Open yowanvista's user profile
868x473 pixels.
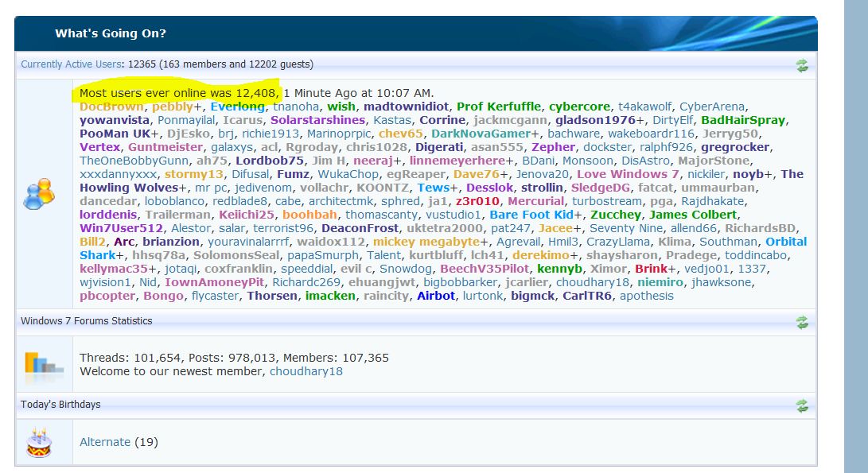115,120
